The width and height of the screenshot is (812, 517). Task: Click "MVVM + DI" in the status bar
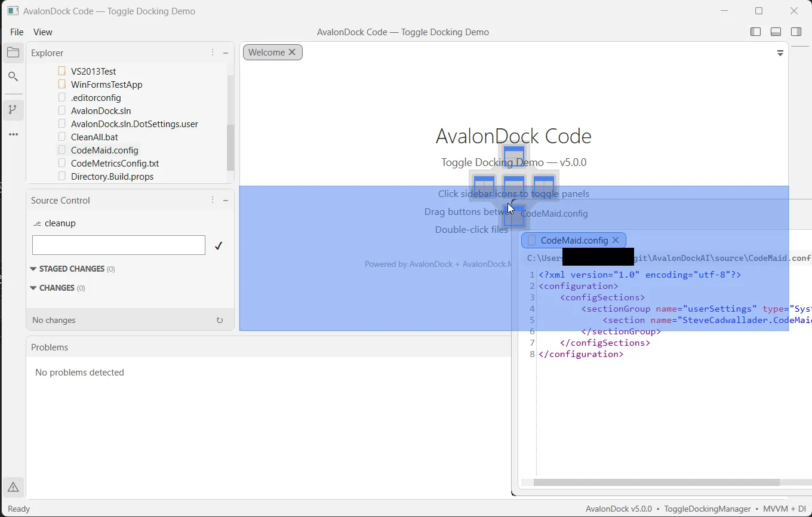click(785, 509)
